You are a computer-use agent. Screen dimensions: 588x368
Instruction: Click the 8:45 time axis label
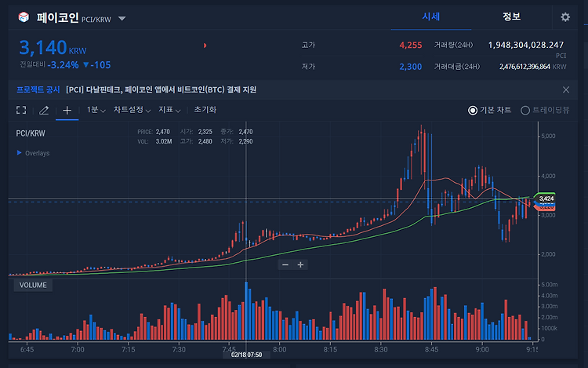click(432, 350)
